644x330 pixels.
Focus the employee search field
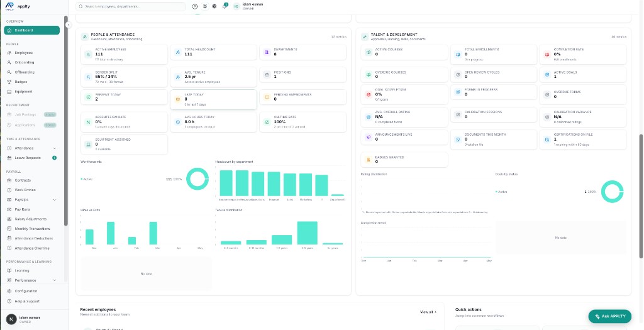(x=131, y=6)
